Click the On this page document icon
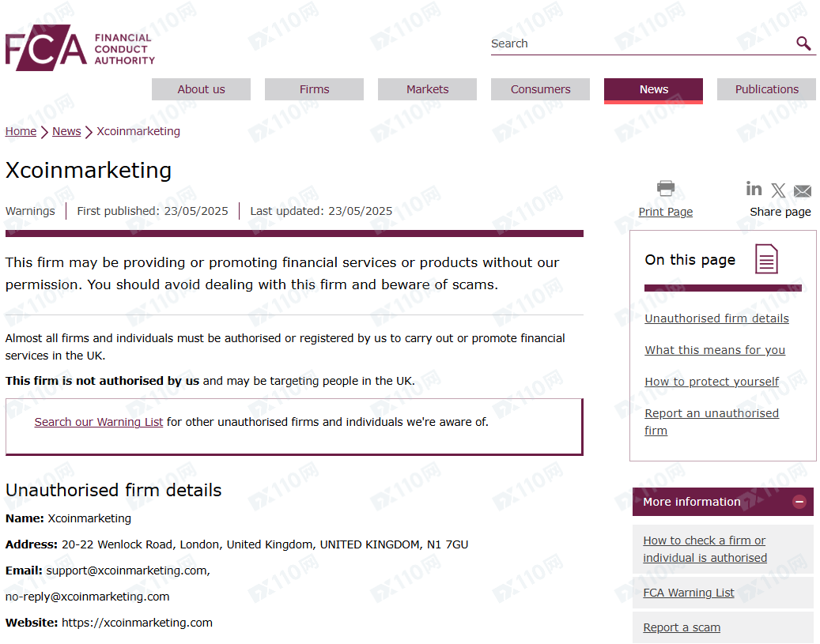 766,258
